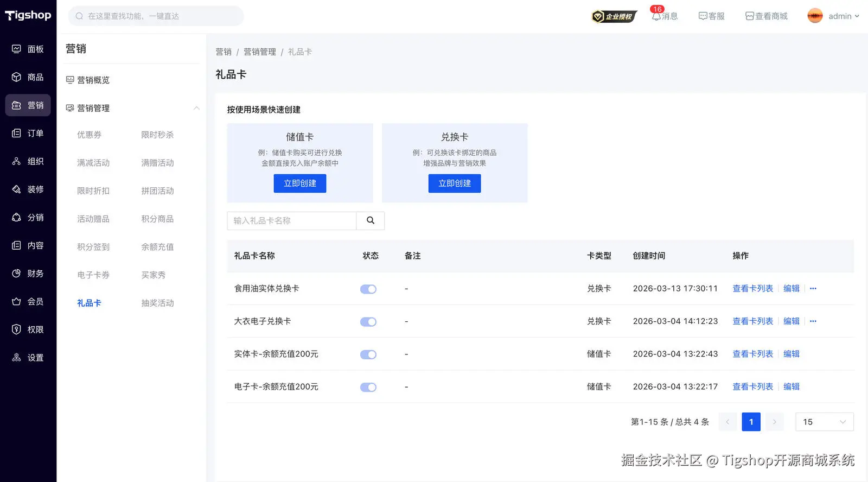868x482 pixels.
Task: Click the admin avatar picture
Action: click(815, 16)
